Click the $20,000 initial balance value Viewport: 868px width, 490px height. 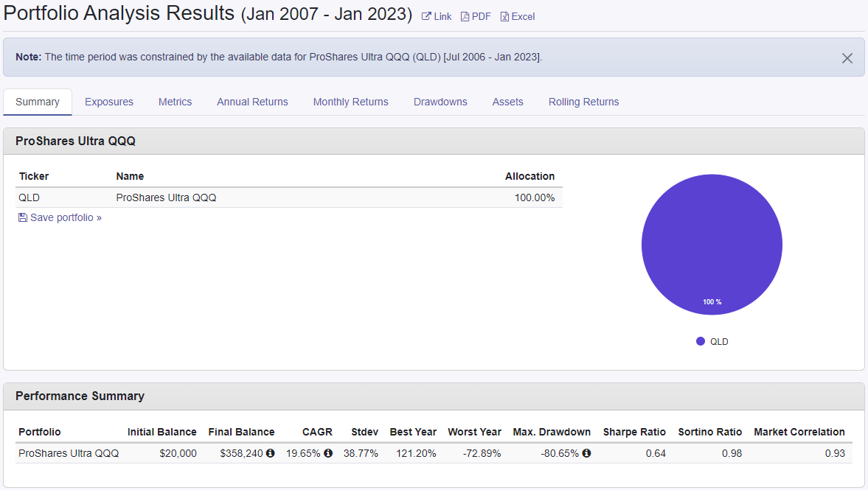[178, 453]
